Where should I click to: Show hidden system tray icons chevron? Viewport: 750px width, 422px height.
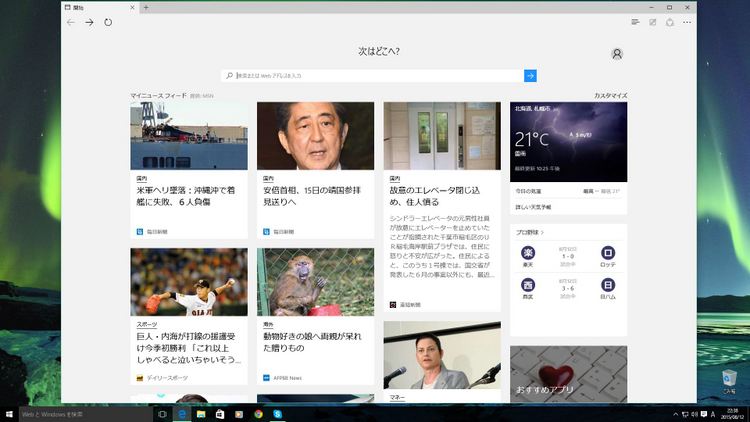click(675, 414)
